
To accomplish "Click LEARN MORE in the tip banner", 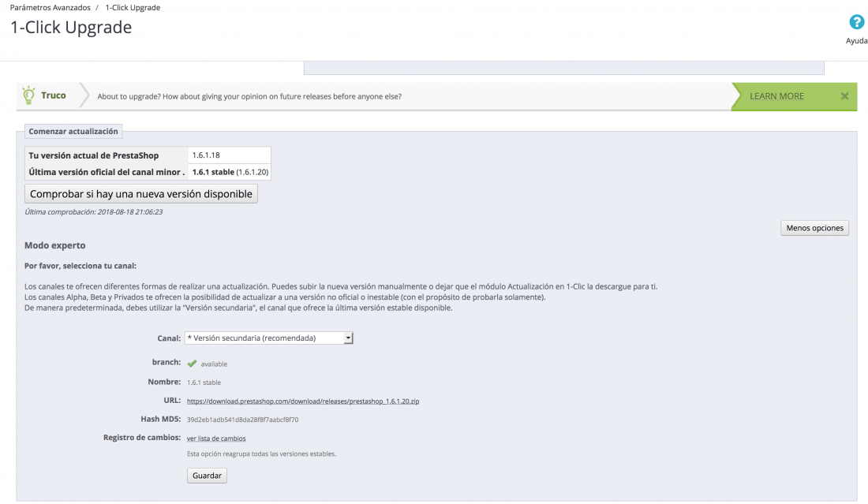I will [x=776, y=96].
